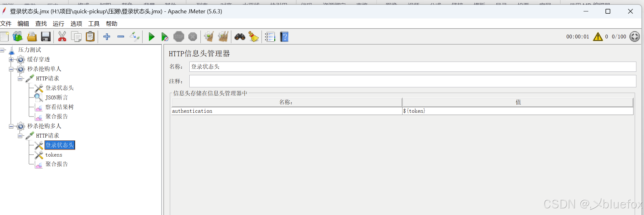Open the Function Helper list icon
Screen dimensions: 644x215
[x=270, y=37]
